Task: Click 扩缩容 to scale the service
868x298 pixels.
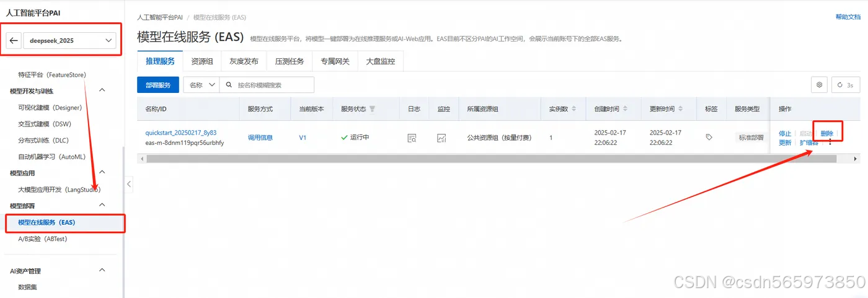Action: point(809,142)
